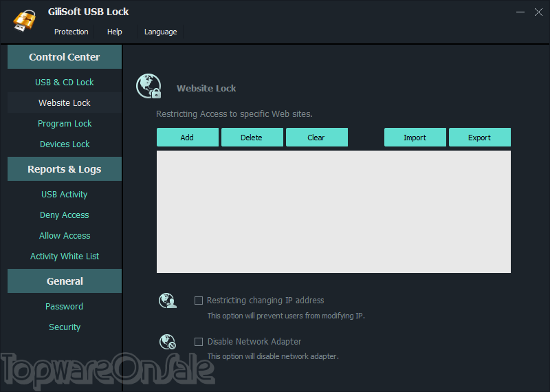Open the Language menu

point(161,32)
